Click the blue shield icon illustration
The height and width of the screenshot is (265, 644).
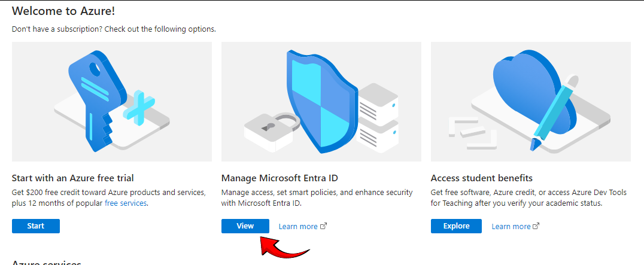pyautogui.click(x=321, y=102)
